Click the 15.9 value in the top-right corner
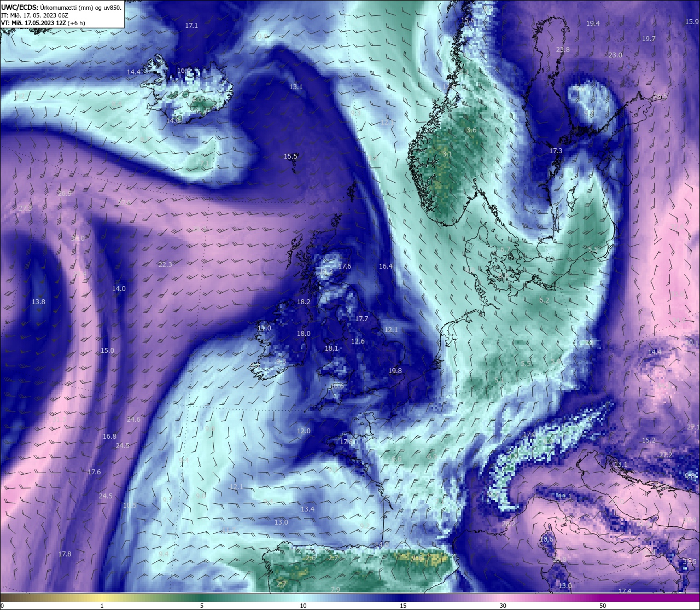700x610 pixels. (x=692, y=22)
